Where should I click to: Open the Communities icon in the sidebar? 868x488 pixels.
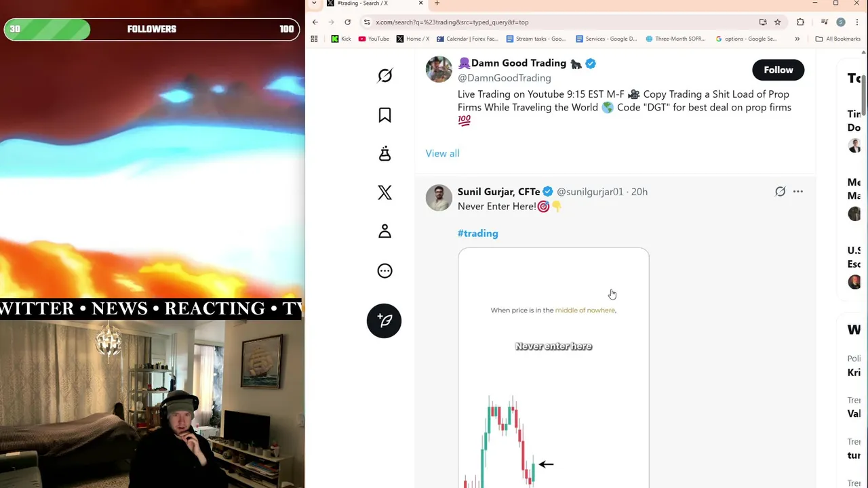pyautogui.click(x=384, y=154)
